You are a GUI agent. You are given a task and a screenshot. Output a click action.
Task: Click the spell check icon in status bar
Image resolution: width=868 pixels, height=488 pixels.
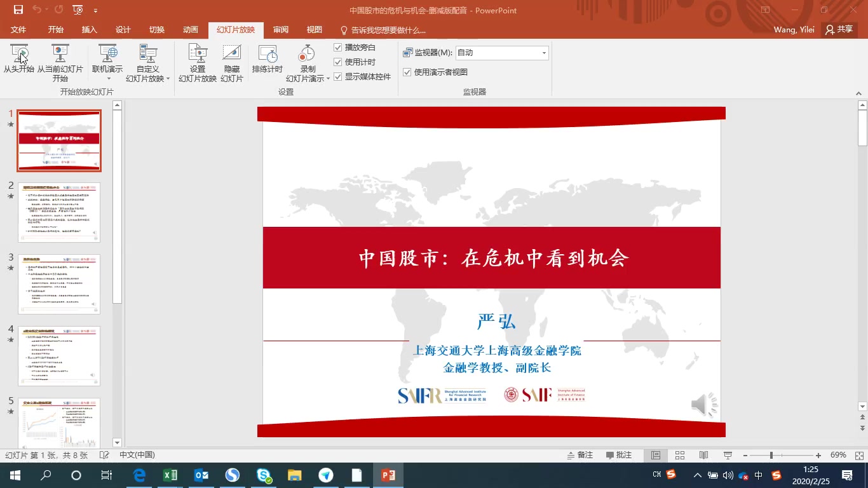[x=104, y=455]
